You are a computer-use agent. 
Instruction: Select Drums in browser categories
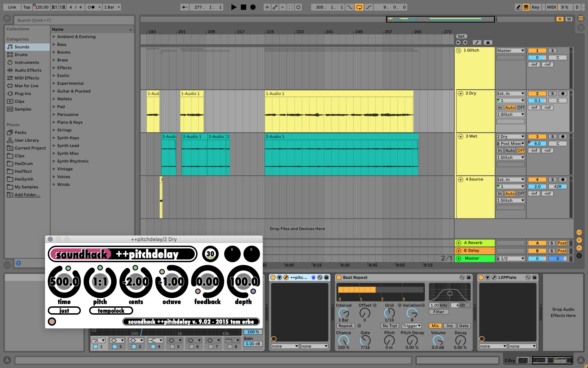21,55
